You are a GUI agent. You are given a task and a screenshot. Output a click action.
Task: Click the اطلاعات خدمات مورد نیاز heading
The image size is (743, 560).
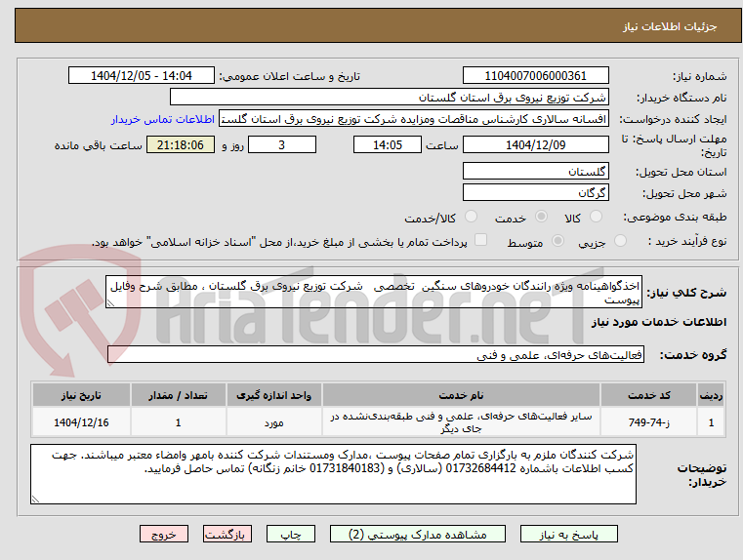659,322
